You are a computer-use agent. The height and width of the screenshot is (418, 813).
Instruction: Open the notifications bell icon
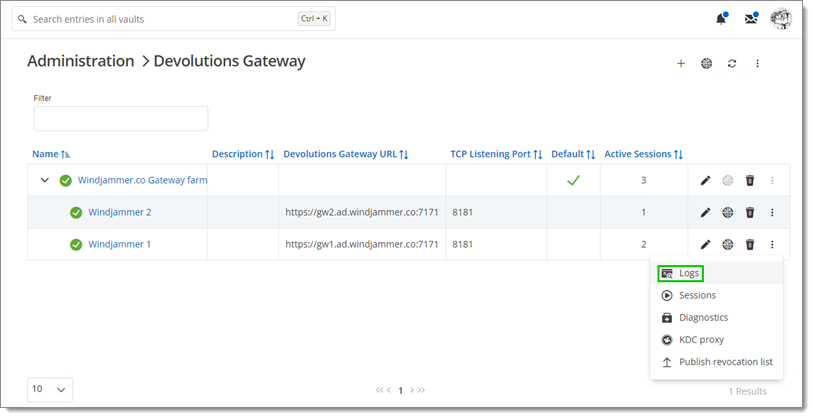tap(721, 19)
